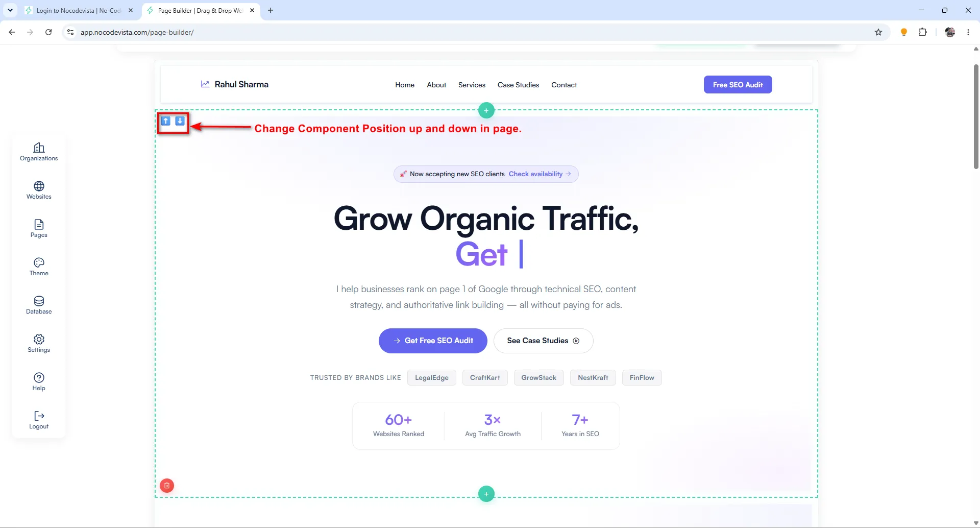Click Services in the site navigation

[x=472, y=85]
